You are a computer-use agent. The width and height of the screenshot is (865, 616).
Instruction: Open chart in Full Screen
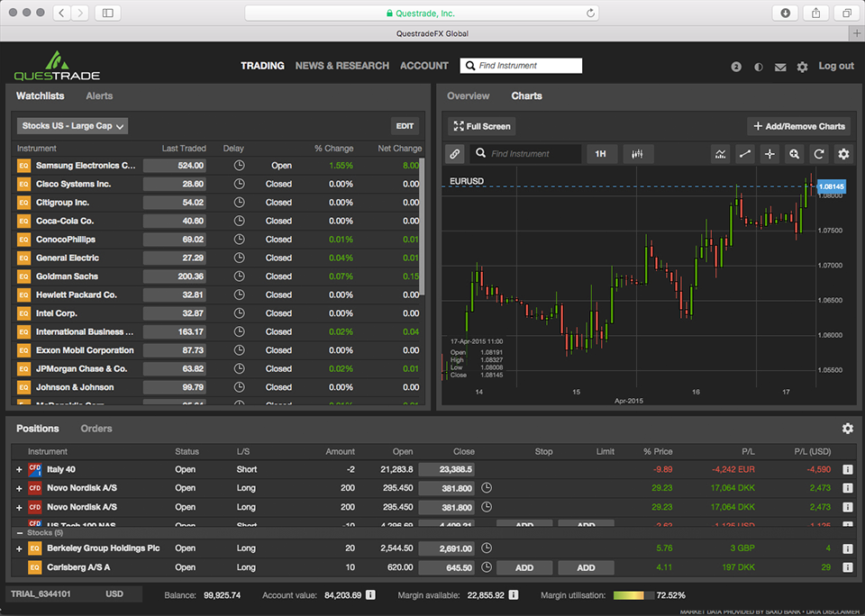pyautogui.click(x=481, y=126)
